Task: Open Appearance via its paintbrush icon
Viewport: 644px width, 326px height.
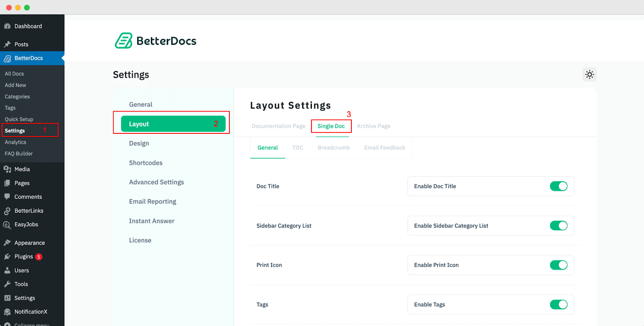Action: point(7,243)
